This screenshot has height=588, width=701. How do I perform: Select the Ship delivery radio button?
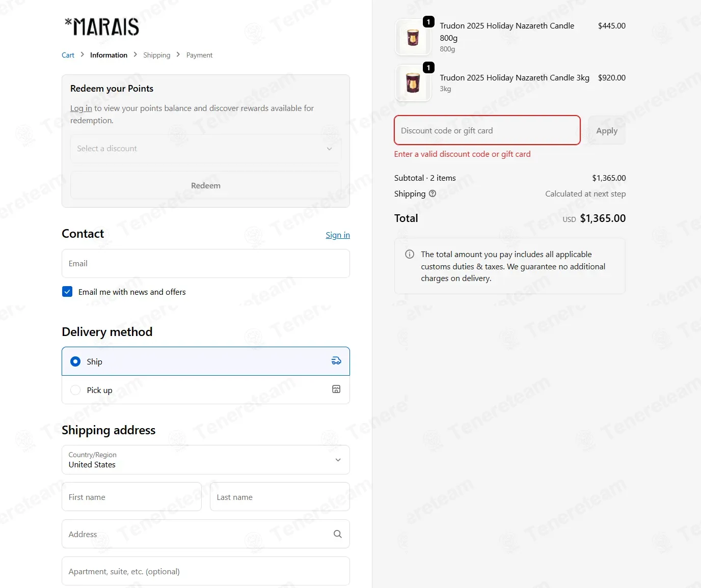pos(75,361)
